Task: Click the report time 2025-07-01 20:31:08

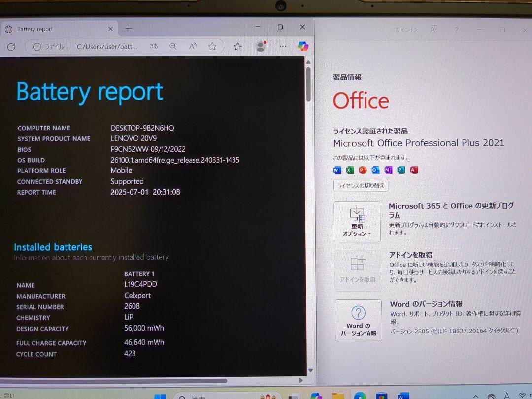Action: click(145, 192)
